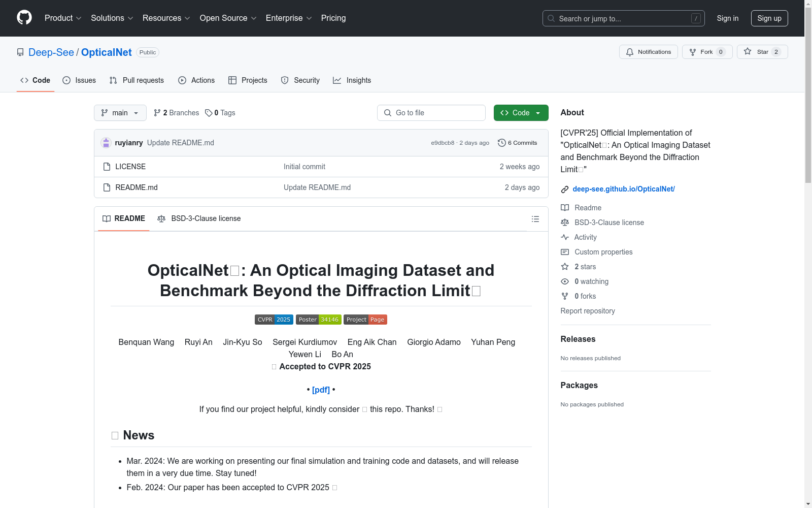Open the GitHub homepage logo
812x508 pixels.
click(24, 18)
